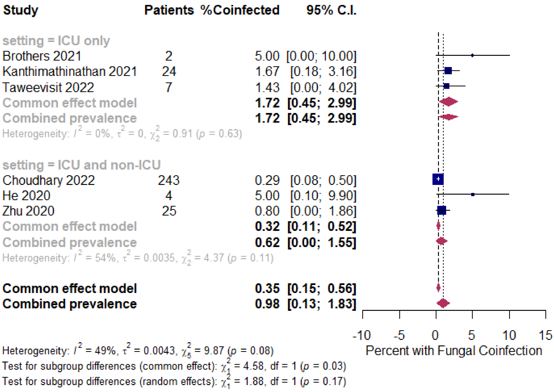Click the ICU only Common effect diamond
The width and height of the screenshot is (554, 392).
tap(448, 102)
